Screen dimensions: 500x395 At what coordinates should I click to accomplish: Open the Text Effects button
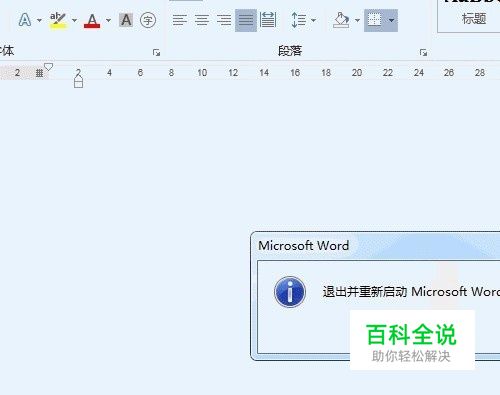pyautogui.click(x=25, y=20)
